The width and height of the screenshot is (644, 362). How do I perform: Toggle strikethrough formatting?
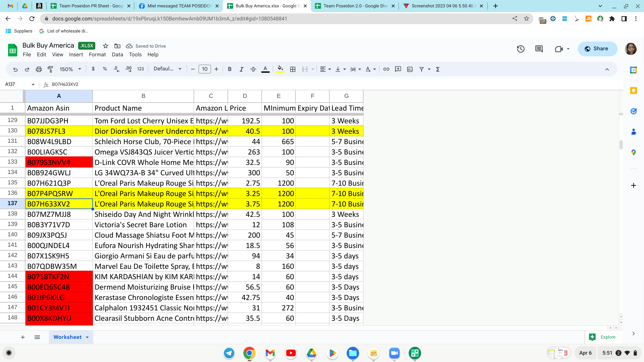[x=253, y=69]
